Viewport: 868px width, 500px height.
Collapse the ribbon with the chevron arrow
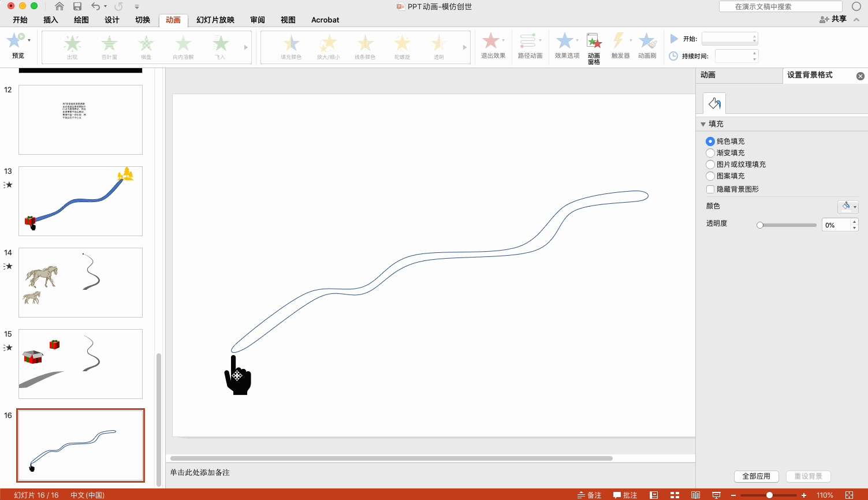pyautogui.click(x=857, y=20)
